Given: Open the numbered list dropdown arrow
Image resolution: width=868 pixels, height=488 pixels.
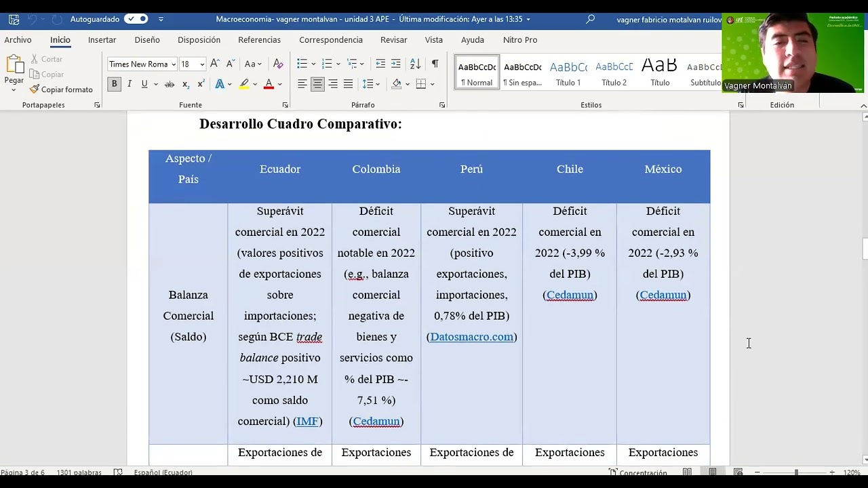Looking at the screenshot, I should point(338,64).
